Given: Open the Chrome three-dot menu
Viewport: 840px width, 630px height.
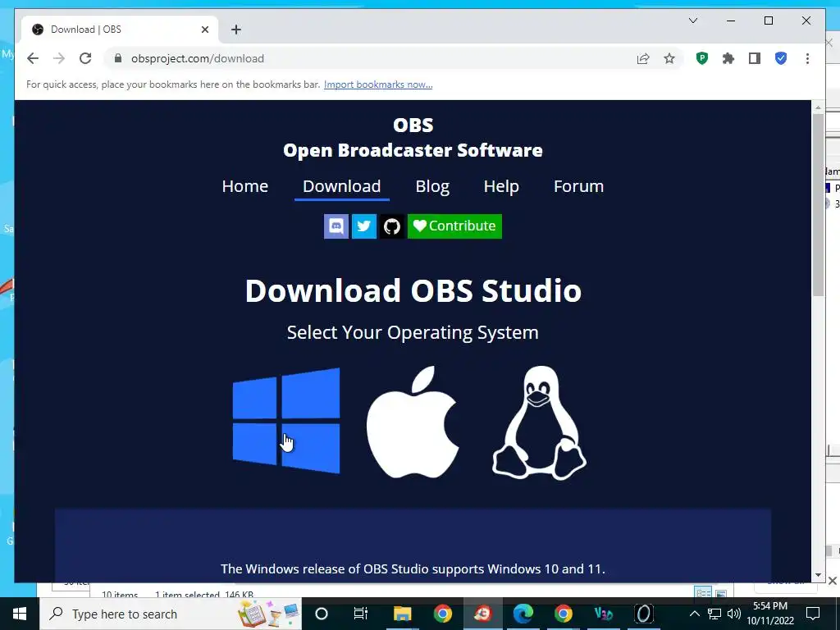Looking at the screenshot, I should (x=807, y=58).
